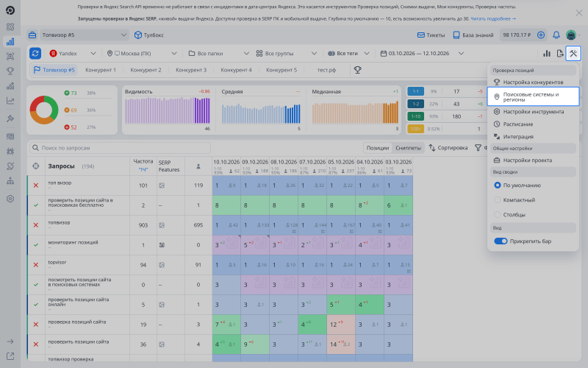Click the 10.10.2026 date column header
Viewport: 588px width, 368px height.
point(226,162)
